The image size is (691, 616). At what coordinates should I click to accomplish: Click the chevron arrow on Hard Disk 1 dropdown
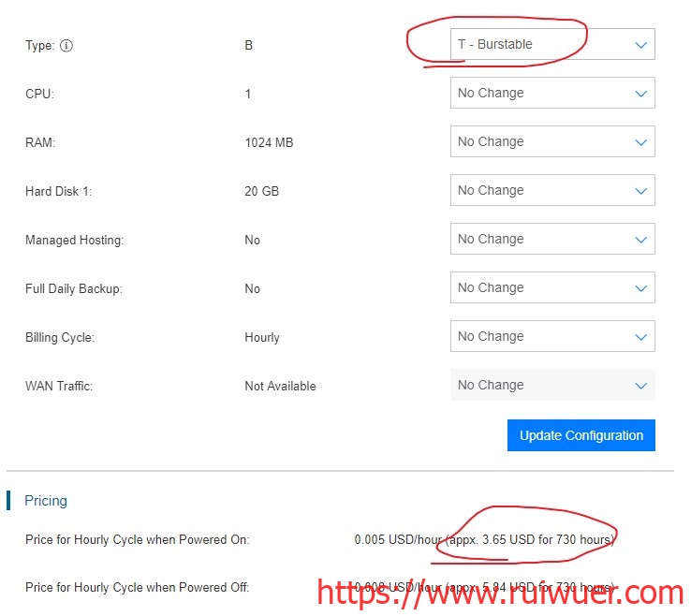pyautogui.click(x=640, y=191)
